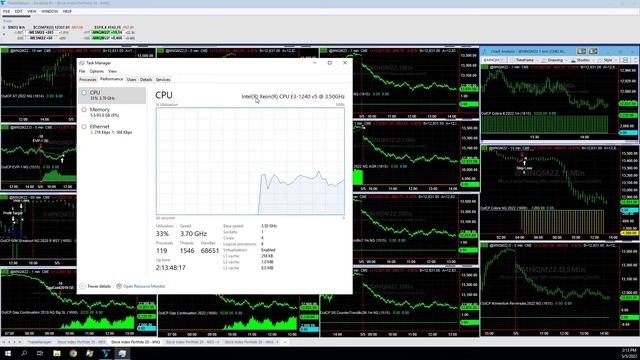
Task: Open Google Chrome from the taskbar
Action: [73, 353]
